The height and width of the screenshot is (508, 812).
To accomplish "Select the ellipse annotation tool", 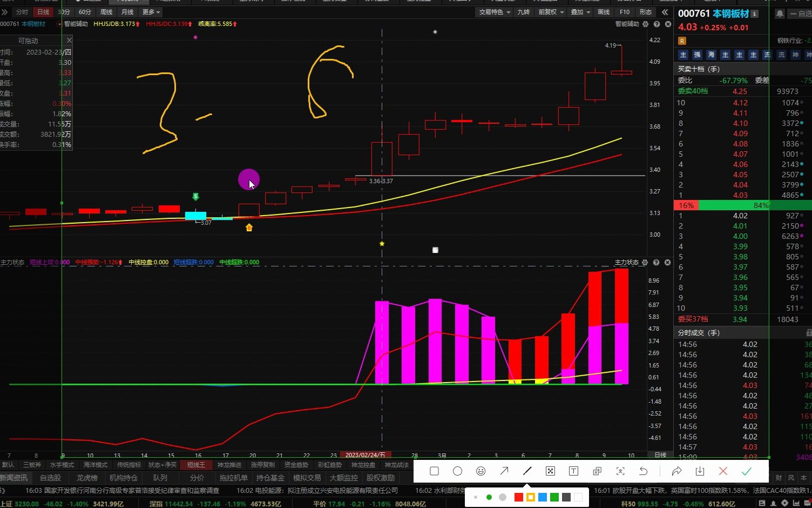I will coord(457,471).
